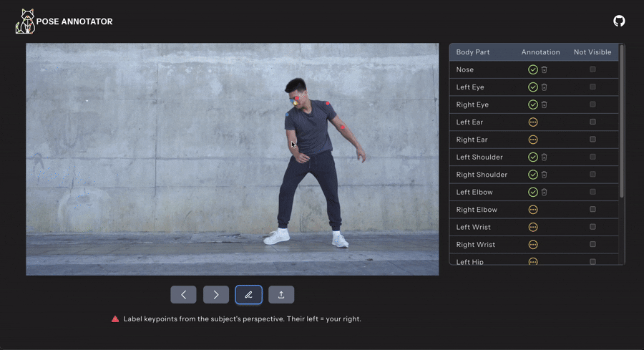Click the Body Part column header
Image resolution: width=644 pixels, height=350 pixels.
(x=473, y=52)
